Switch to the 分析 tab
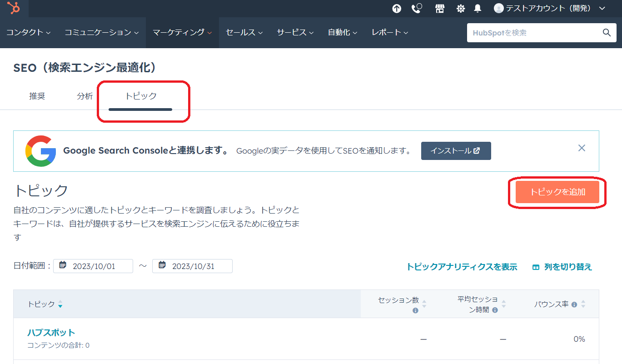Screen dimensions: 622x364 [x=85, y=96]
